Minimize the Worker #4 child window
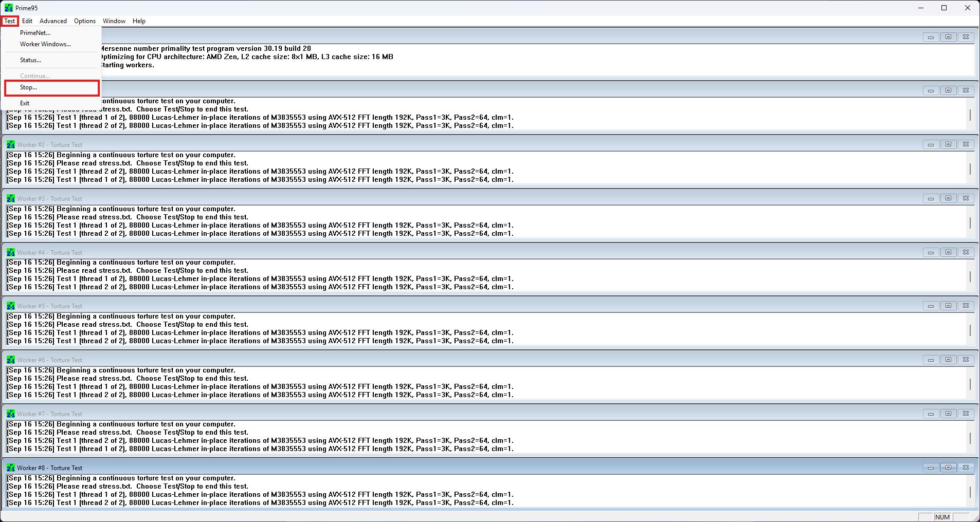The image size is (980, 522). click(x=931, y=253)
